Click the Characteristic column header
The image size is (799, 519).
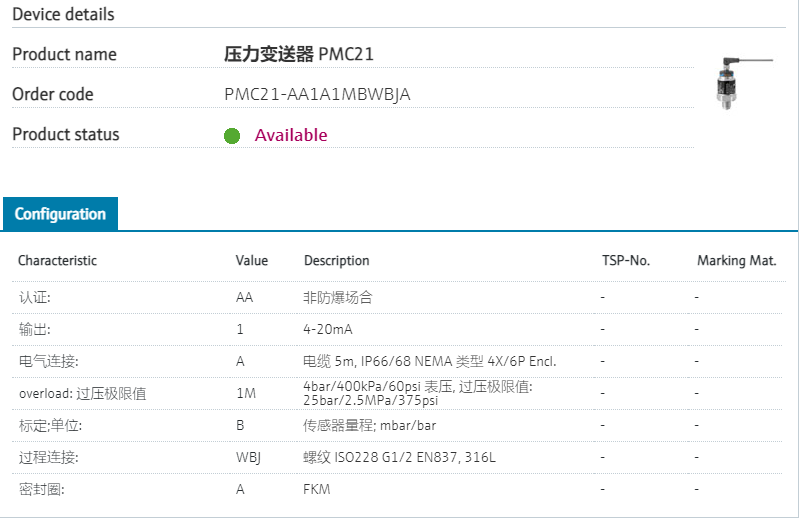tap(57, 261)
